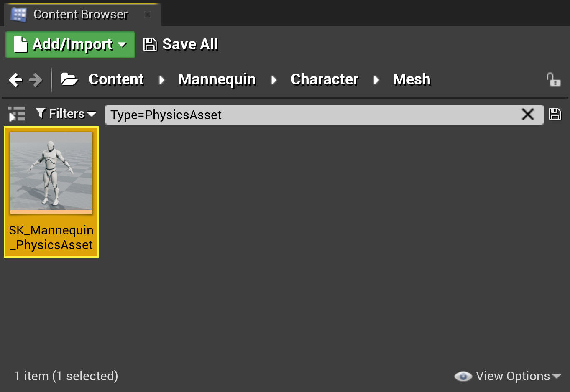This screenshot has width=570, height=392.
Task: Navigate to the Mannequin breadcrumb entry
Action: tap(217, 79)
